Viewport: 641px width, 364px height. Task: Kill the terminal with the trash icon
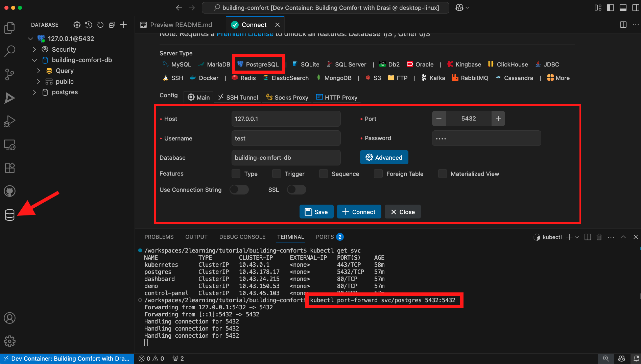click(x=599, y=237)
